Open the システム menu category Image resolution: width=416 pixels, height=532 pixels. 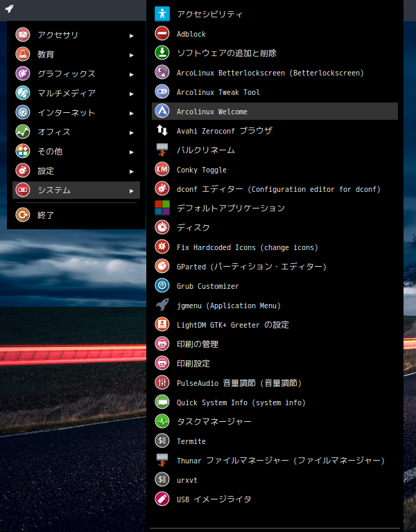(76, 190)
